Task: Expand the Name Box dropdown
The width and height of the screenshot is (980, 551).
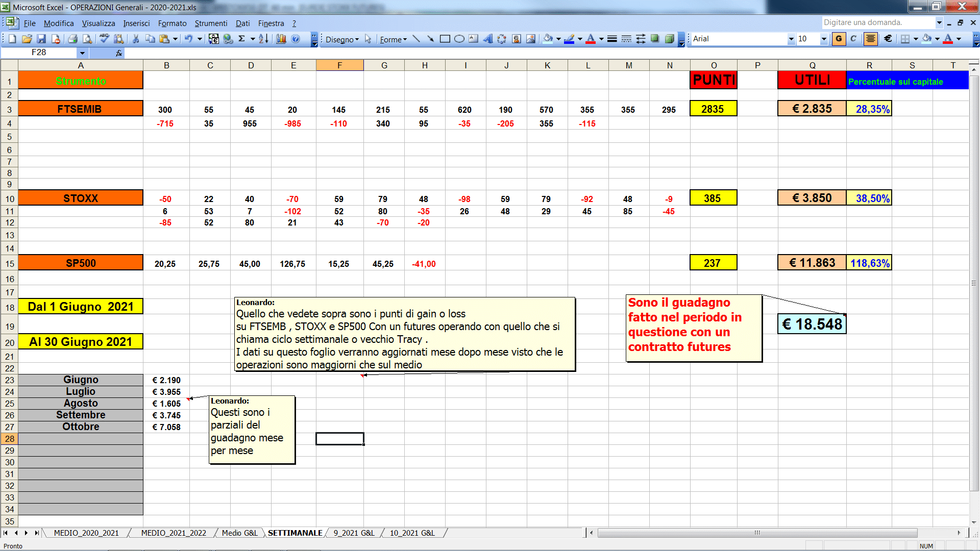Action: [82, 53]
